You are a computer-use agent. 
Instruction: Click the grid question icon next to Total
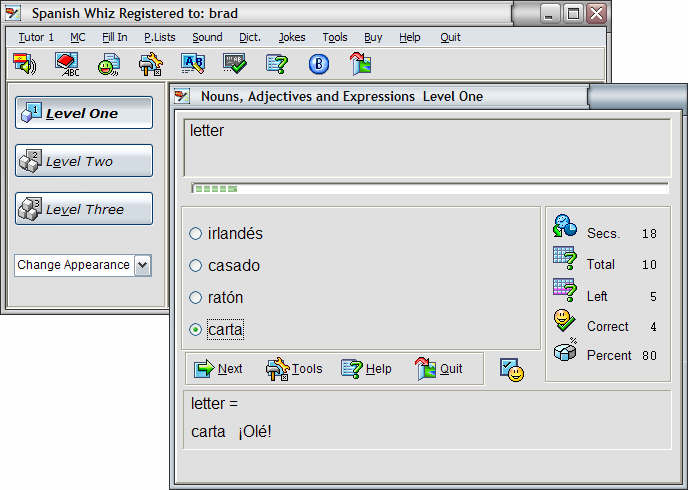(565, 258)
